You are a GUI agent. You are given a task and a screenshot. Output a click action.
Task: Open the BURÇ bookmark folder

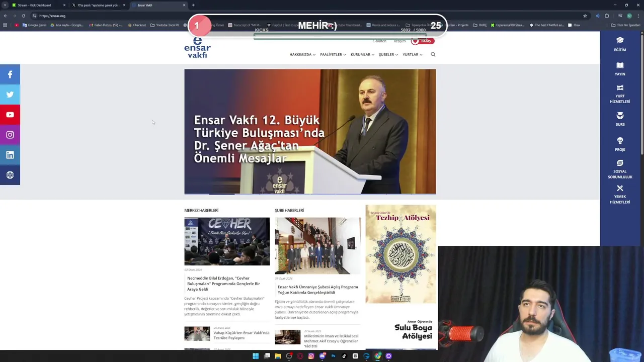pos(479,25)
